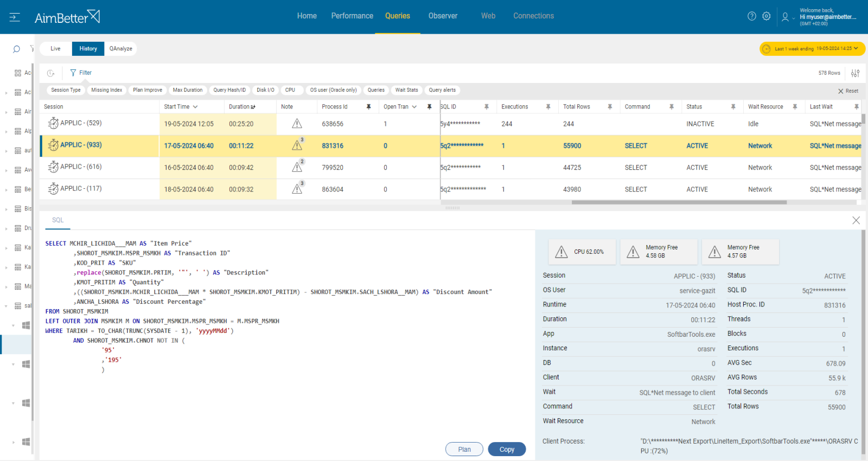Sort by Start Time column chevron
Screen dimensions: 868x461
(x=195, y=107)
